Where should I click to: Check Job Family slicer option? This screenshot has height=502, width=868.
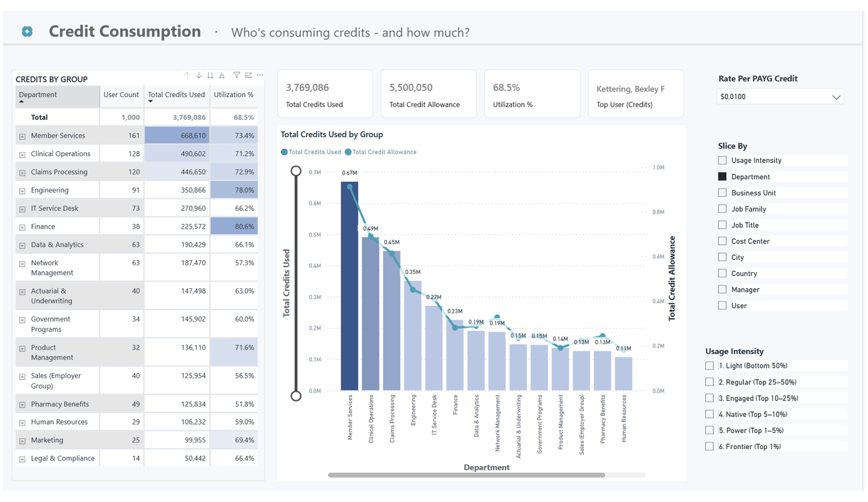(722, 209)
